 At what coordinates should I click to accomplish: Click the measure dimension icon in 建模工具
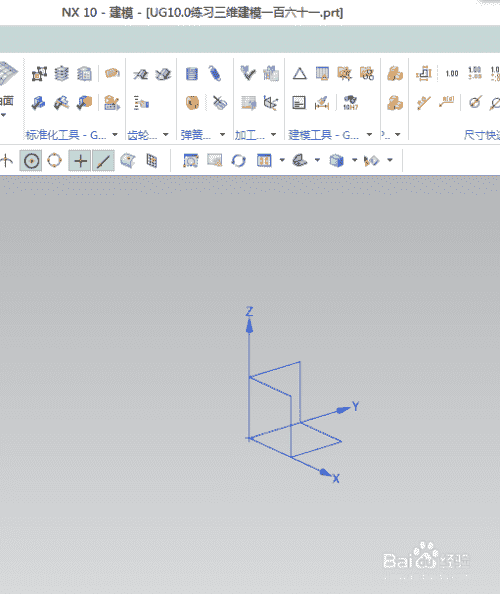(x=322, y=103)
